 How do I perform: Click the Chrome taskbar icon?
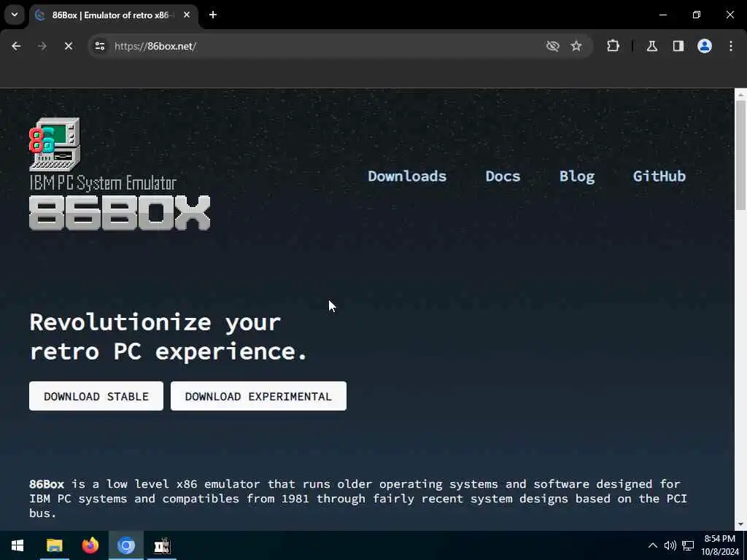(x=125, y=545)
